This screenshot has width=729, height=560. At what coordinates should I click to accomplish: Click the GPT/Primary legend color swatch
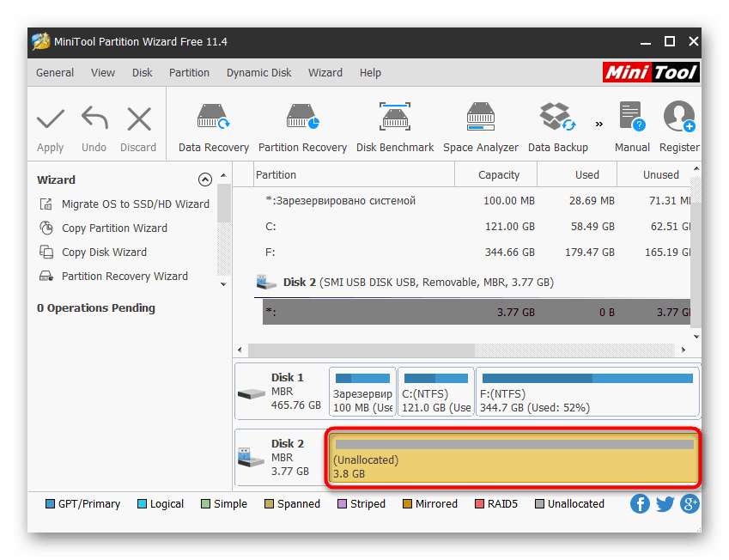tap(50, 503)
